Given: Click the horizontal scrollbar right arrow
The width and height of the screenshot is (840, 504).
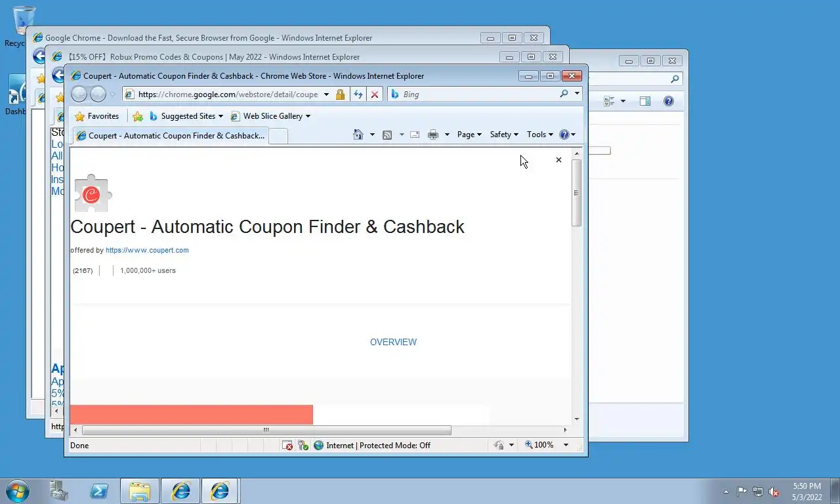Looking at the screenshot, I should pos(565,430).
